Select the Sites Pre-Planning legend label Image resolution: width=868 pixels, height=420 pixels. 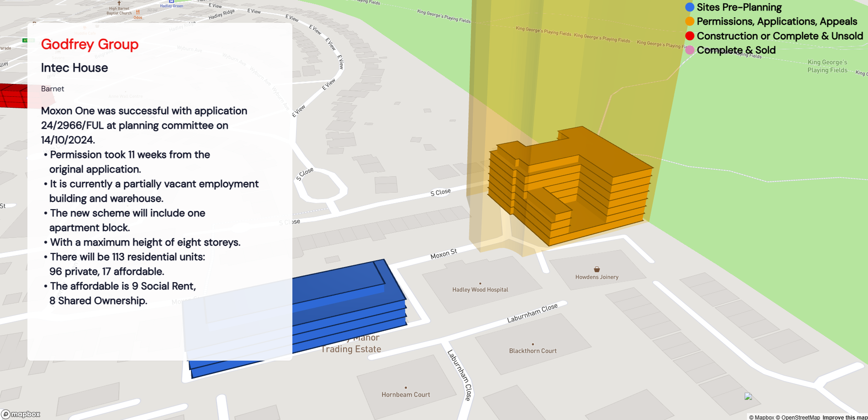coord(739,7)
